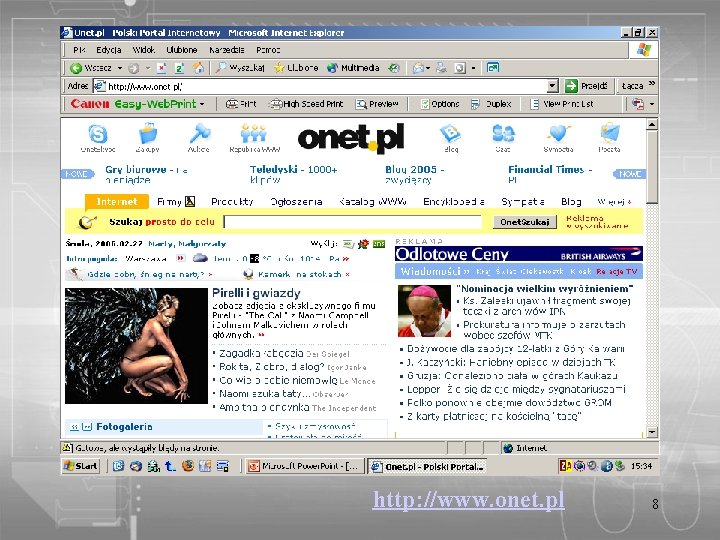The height and width of the screenshot is (540, 720).
Task: Click the Przejdź go button
Action: (x=586, y=86)
